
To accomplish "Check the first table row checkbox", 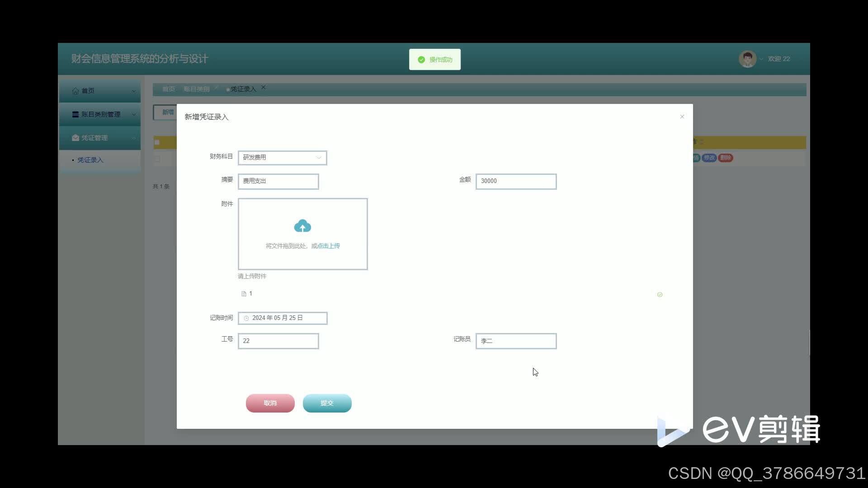I will coord(157,159).
